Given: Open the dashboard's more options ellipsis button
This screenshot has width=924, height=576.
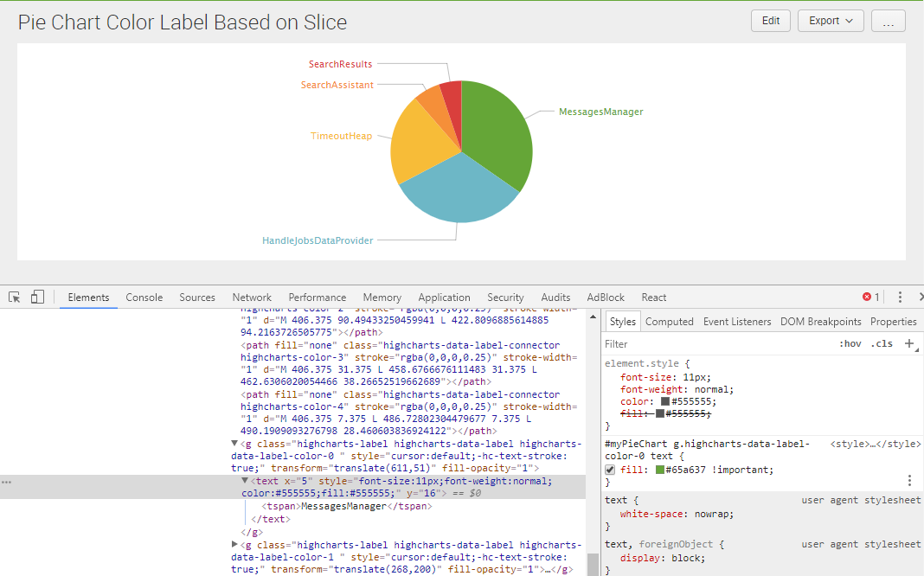Looking at the screenshot, I should pos(888,21).
